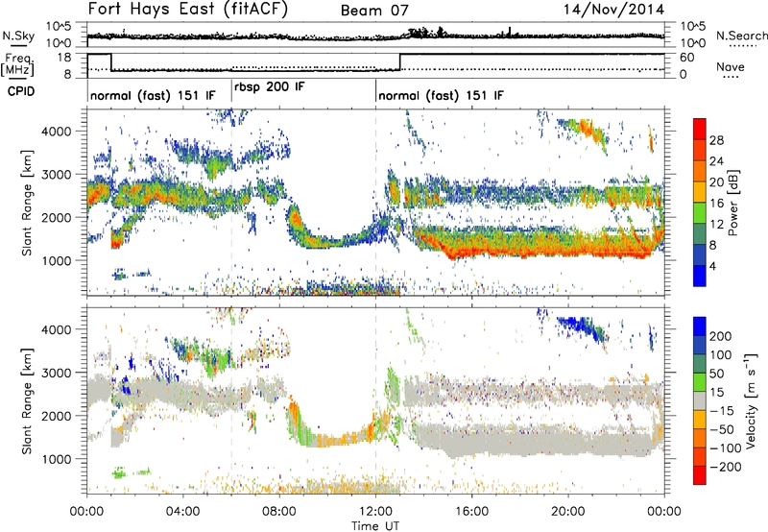This screenshot has width=768, height=532.
Task: Click the '20:00' time axis tick label
Action: (x=567, y=512)
